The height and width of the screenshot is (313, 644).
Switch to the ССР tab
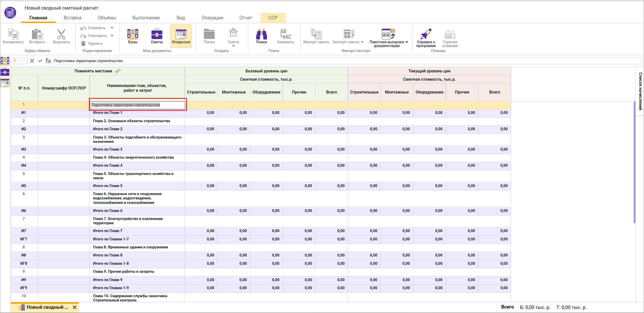[273, 18]
